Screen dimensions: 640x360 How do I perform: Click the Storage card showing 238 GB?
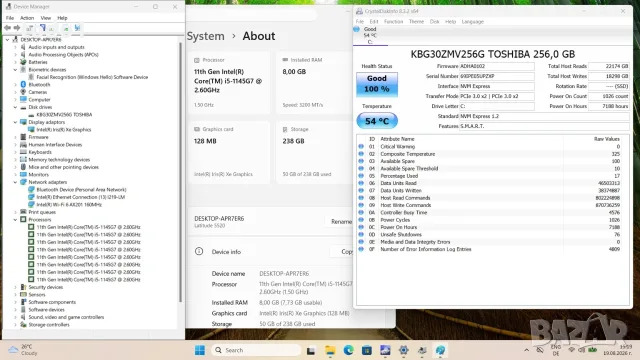click(314, 152)
